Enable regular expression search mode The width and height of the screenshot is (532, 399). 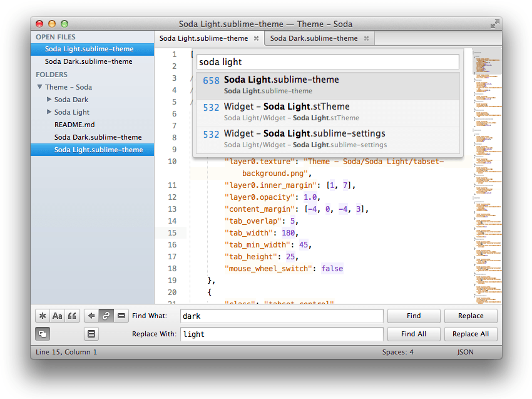pyautogui.click(x=42, y=316)
